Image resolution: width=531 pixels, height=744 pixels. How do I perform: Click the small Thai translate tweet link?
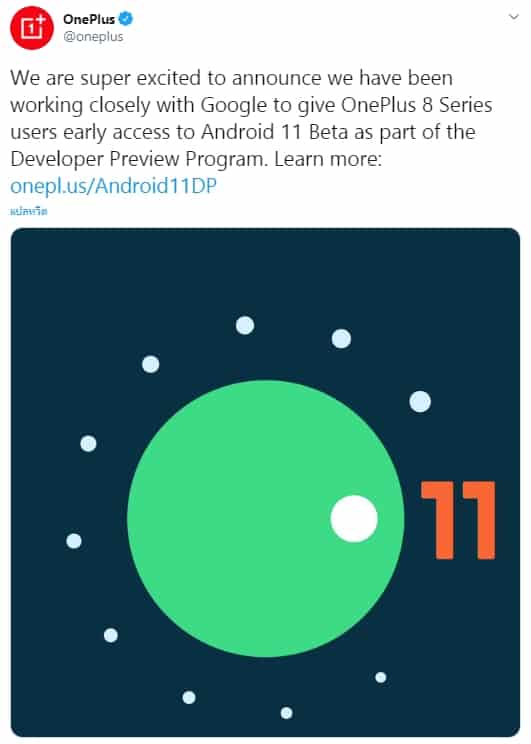(x=29, y=211)
